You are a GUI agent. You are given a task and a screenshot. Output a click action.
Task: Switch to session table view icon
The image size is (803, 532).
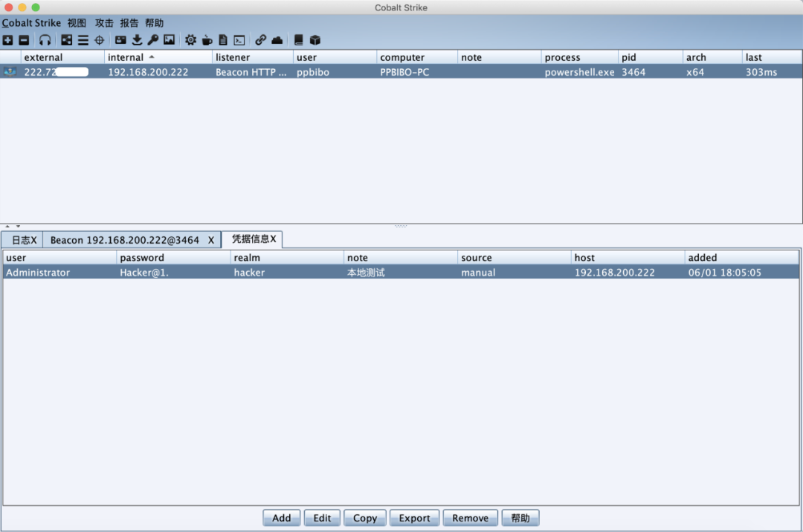pos(83,40)
